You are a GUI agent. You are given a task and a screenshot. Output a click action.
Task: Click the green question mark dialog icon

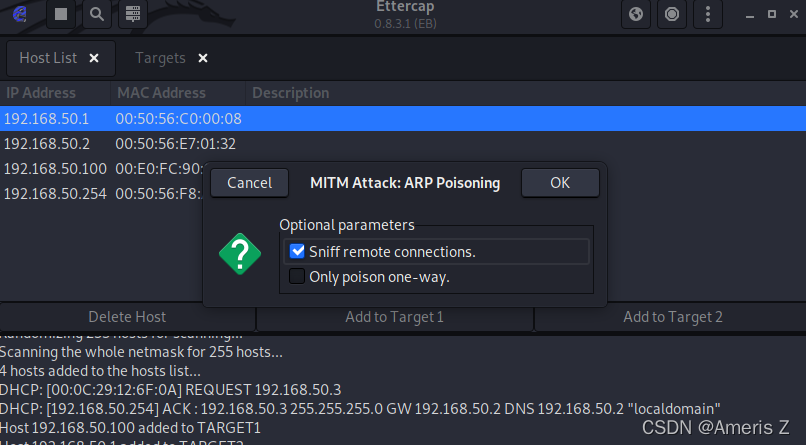coord(240,254)
